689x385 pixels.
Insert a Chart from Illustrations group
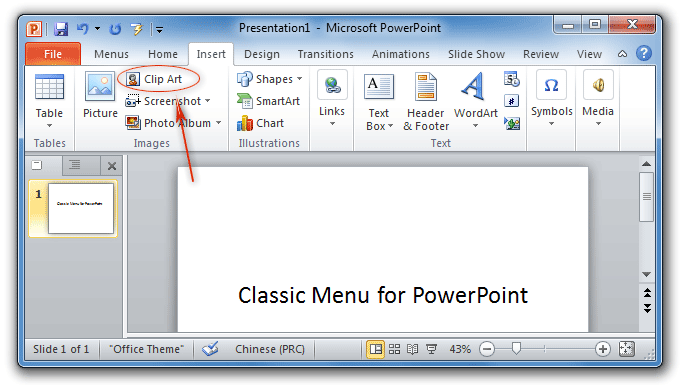coord(261,123)
